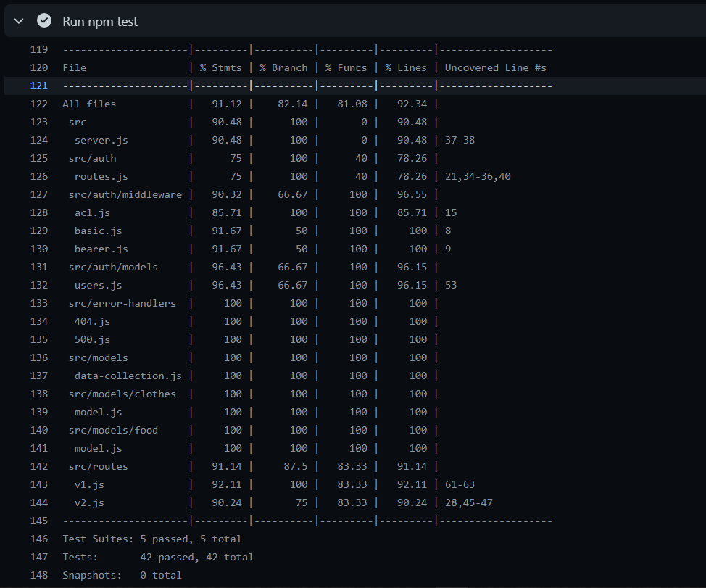Click the 'src/error-handlers' folder label
The image size is (706, 588).
(x=122, y=304)
